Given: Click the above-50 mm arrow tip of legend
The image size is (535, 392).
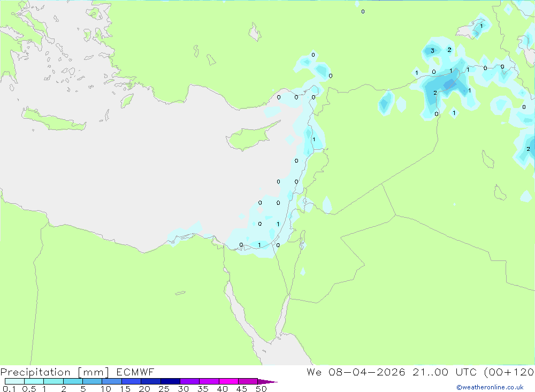Looking at the screenshot, I should coord(267,382).
